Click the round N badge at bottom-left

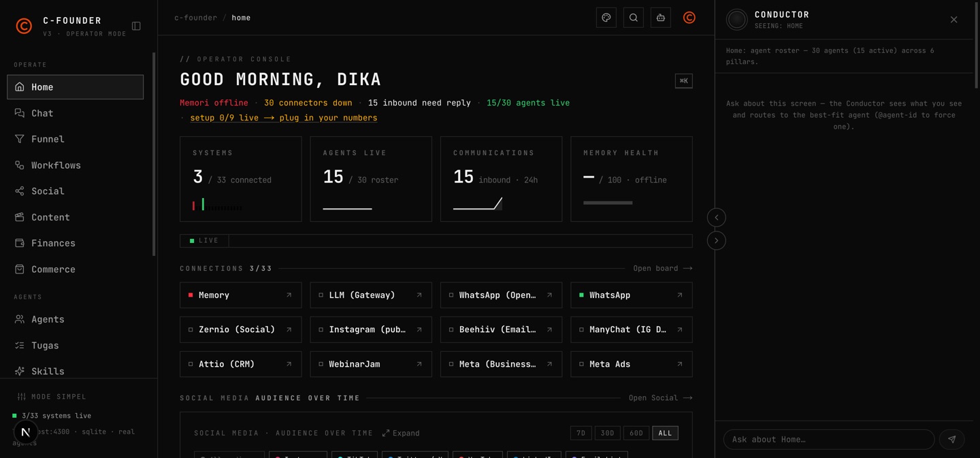pyautogui.click(x=26, y=431)
